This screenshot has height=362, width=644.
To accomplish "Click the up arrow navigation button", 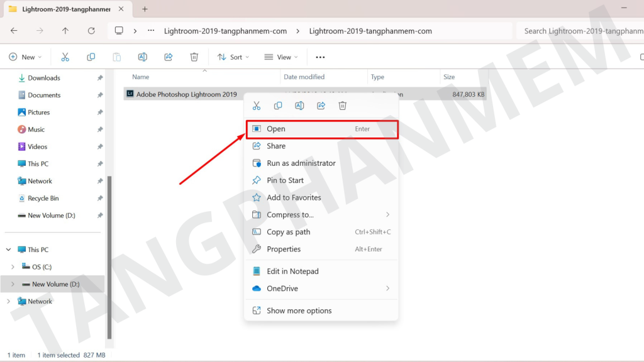I will tap(65, 30).
